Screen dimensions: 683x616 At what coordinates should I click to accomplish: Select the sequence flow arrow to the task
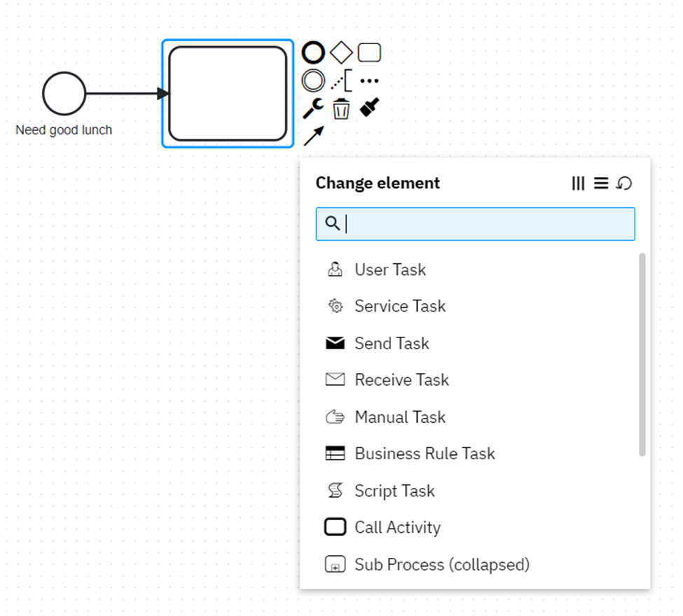pos(127,93)
